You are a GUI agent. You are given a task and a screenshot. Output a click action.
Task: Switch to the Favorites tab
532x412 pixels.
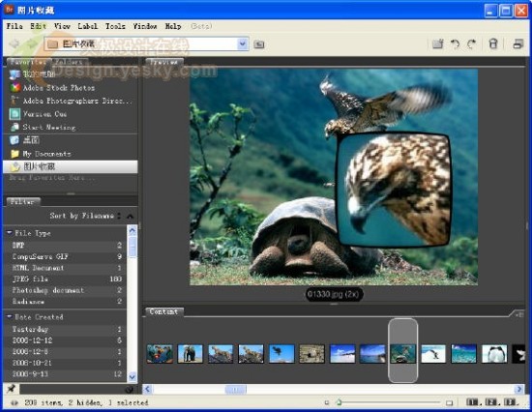point(28,62)
